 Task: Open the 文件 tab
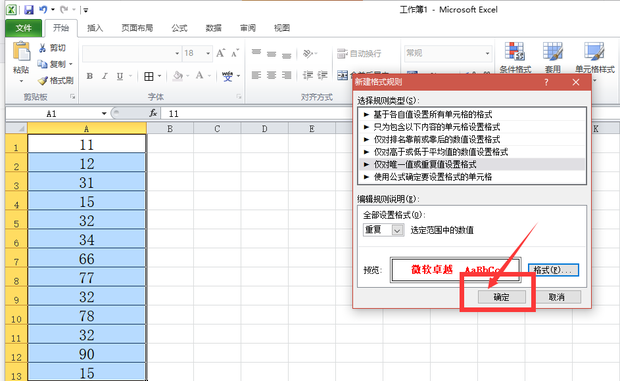(23, 28)
